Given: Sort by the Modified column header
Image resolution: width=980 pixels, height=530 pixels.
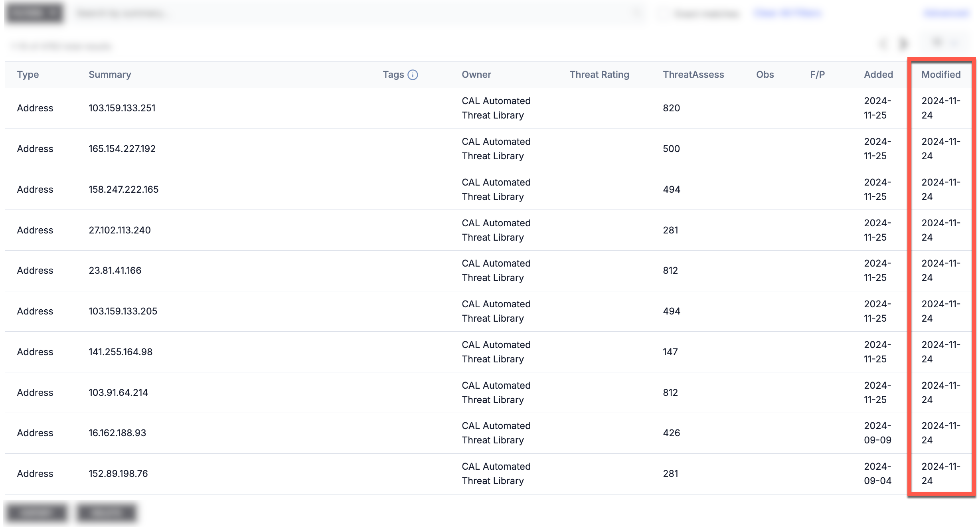Looking at the screenshot, I should coord(941,75).
